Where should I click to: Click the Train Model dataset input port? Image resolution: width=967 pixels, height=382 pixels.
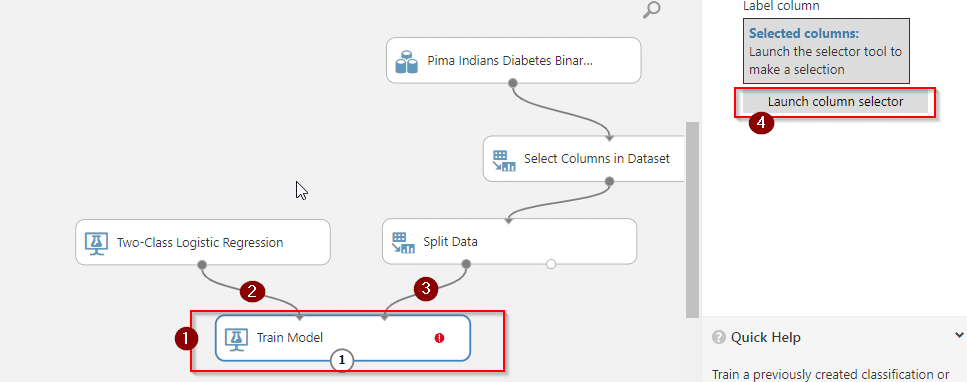(384, 318)
